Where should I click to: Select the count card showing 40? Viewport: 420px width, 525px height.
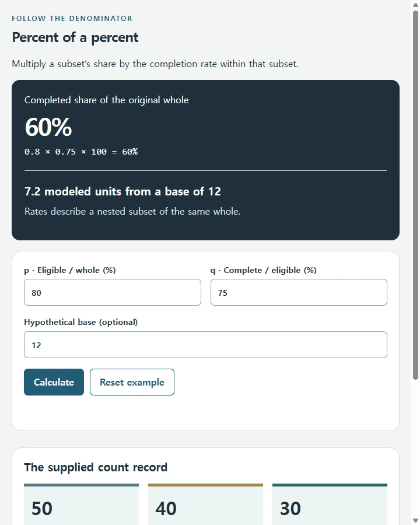[206, 504]
